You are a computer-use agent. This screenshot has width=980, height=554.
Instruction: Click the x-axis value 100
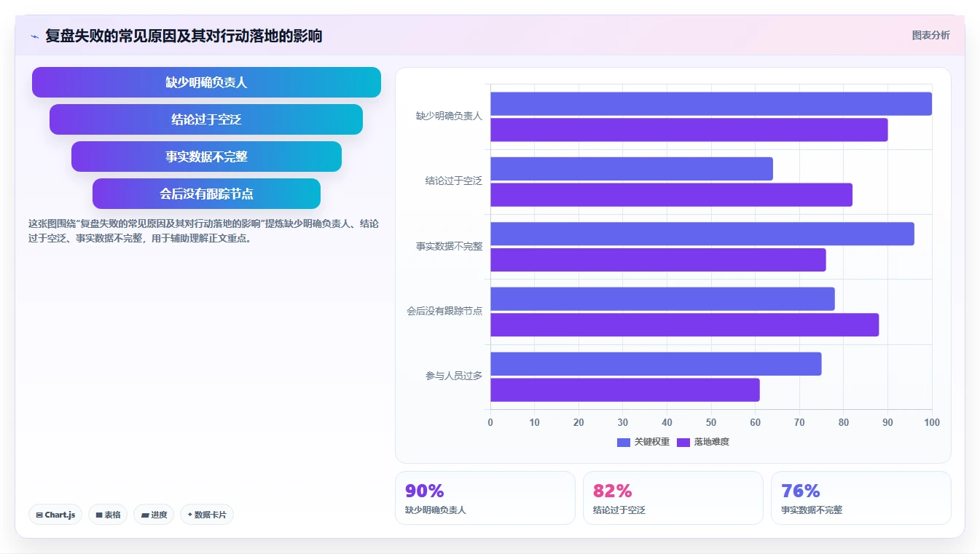[931, 422]
